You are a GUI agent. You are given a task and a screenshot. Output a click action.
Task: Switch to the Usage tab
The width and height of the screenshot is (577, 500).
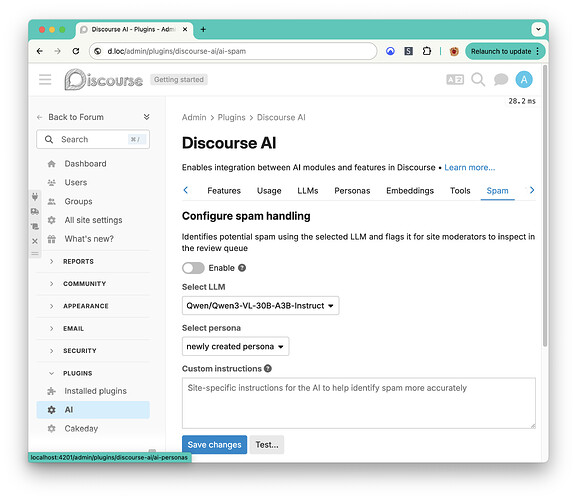click(269, 191)
